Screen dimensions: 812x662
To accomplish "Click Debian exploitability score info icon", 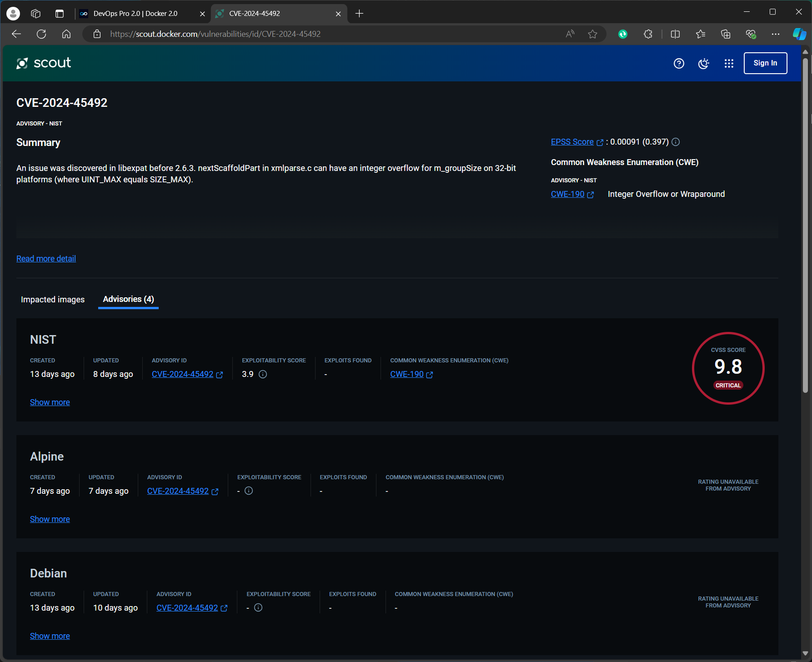I will click(x=258, y=607).
